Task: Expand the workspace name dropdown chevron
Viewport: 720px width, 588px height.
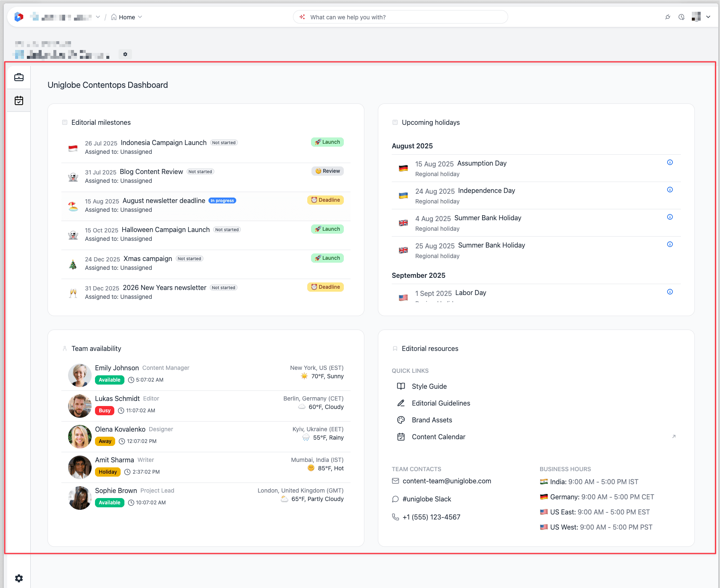Action: click(98, 17)
